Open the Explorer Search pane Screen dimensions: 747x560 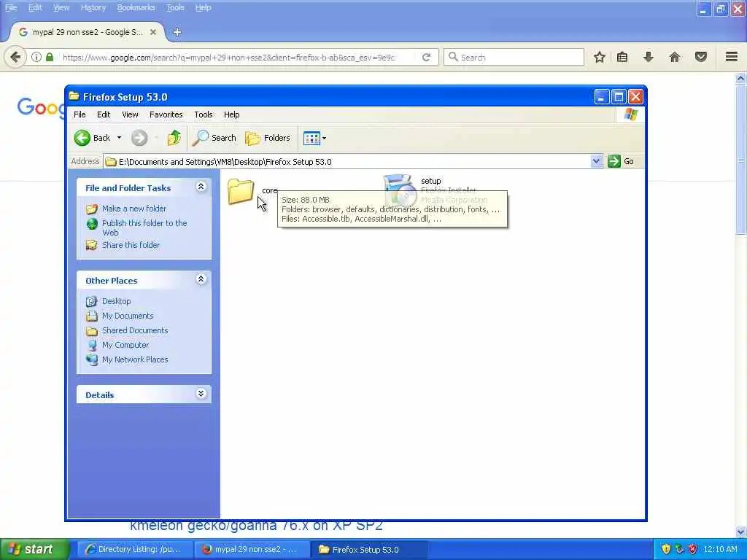214,138
